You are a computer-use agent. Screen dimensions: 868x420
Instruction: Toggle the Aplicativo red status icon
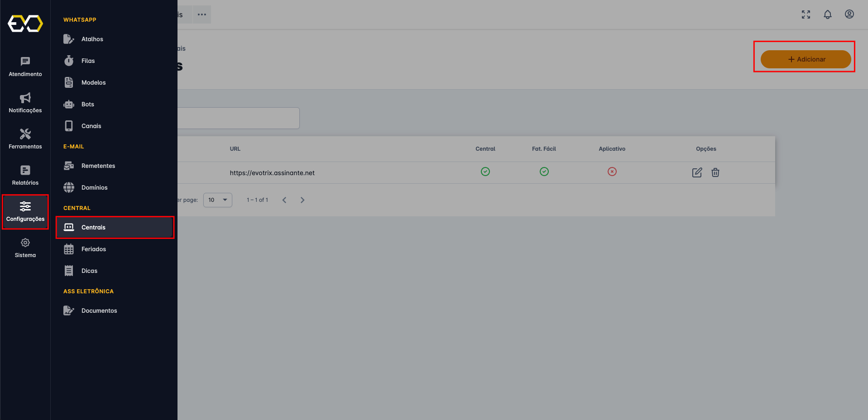(x=612, y=172)
